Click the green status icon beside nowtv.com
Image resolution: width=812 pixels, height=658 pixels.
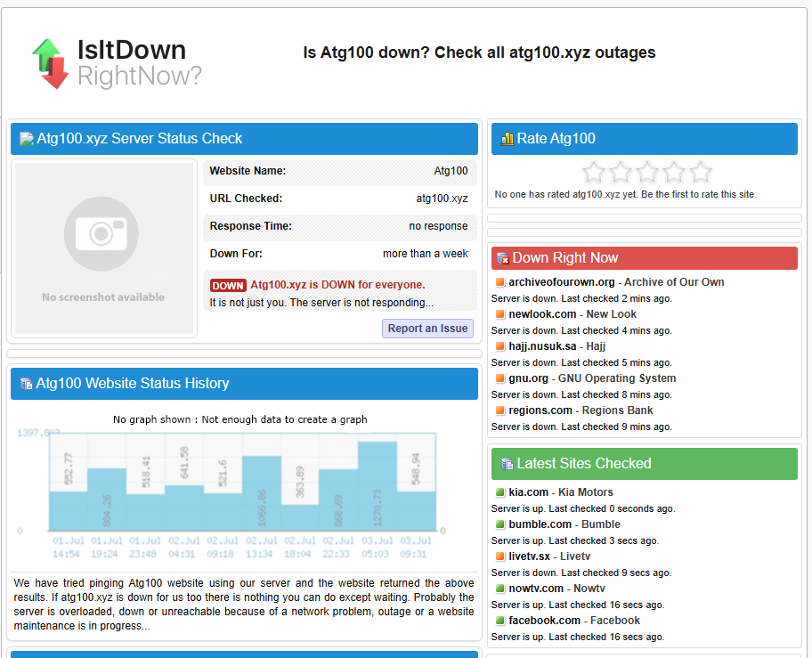tap(499, 589)
